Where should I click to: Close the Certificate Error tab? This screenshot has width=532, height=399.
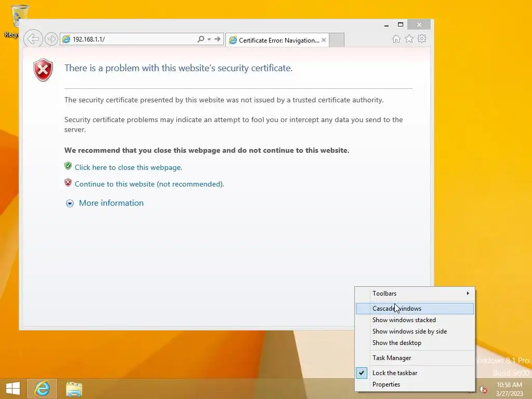(x=324, y=40)
